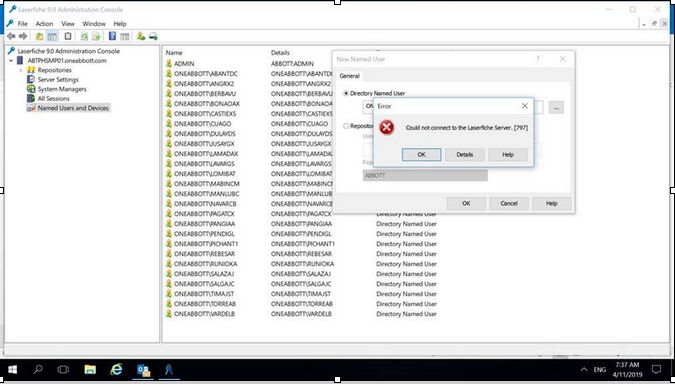Image resolution: width=675 pixels, height=384 pixels.
Task: Open the View menu
Action: pyautogui.click(x=68, y=24)
